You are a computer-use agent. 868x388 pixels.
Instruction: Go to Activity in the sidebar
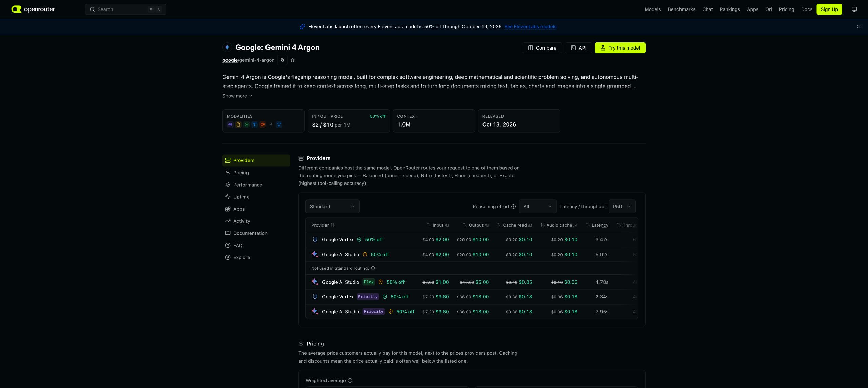pos(256,221)
